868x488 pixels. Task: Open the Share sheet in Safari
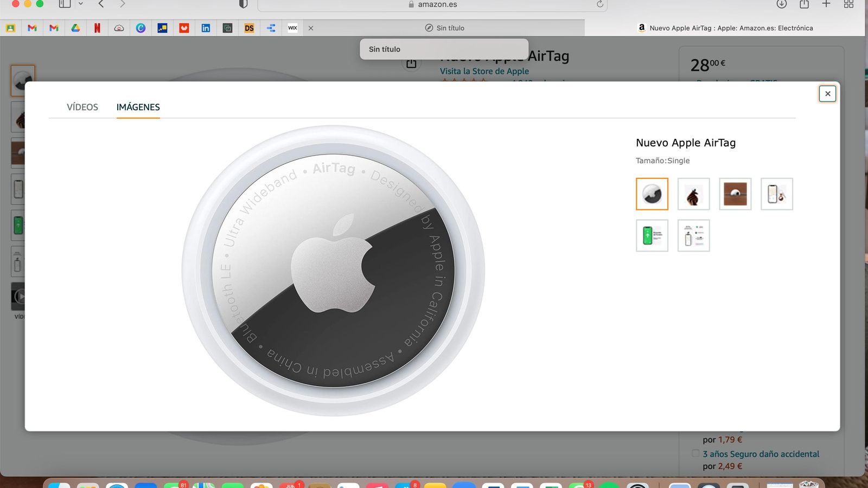pyautogui.click(x=804, y=4)
